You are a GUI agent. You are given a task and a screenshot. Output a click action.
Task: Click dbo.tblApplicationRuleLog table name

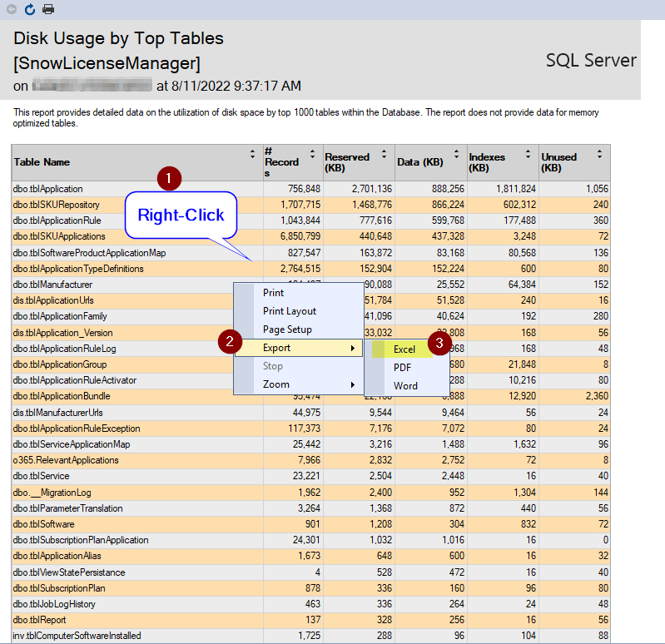(x=64, y=349)
